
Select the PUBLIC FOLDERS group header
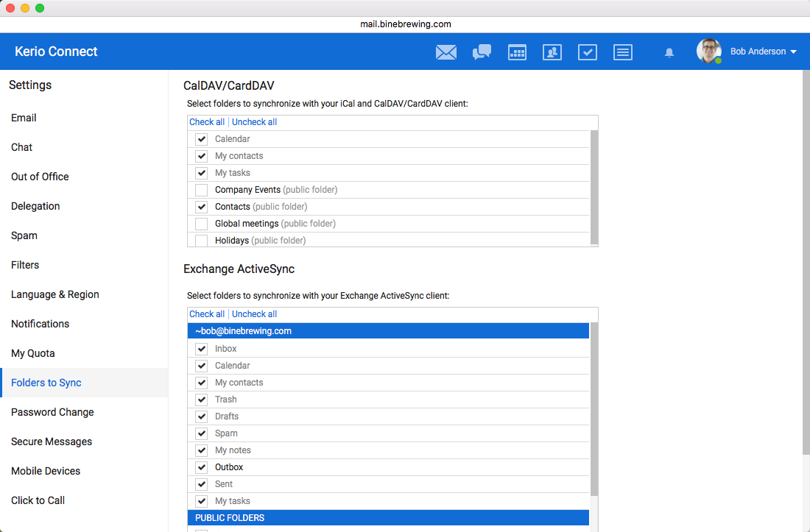389,517
